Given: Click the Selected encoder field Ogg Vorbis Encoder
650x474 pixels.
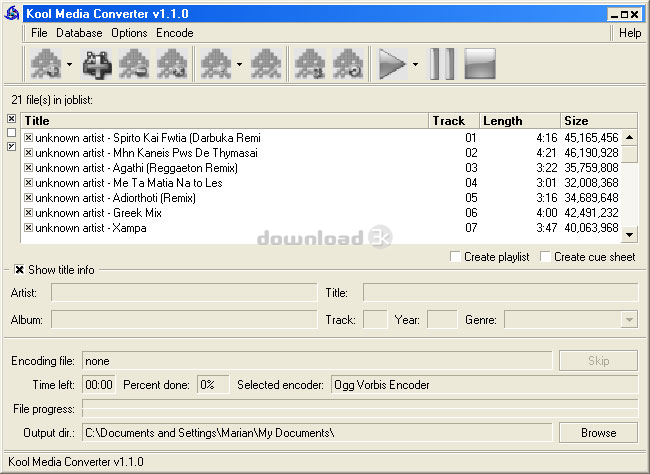Looking at the screenshot, I should 484,385.
